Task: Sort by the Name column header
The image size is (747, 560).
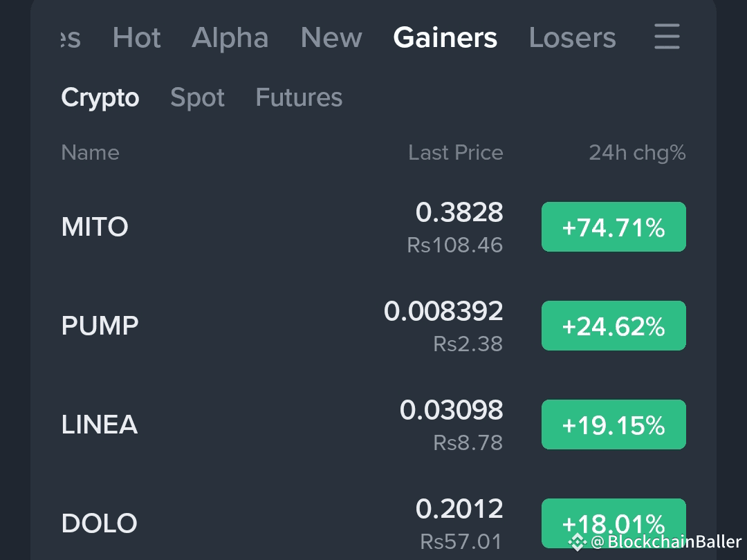Action: [90, 153]
